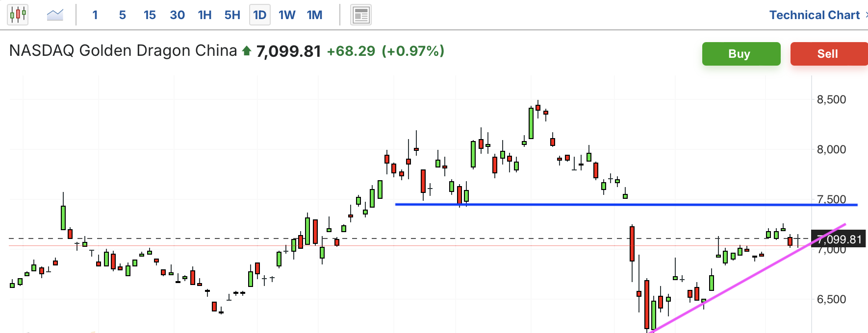Select the 15 minute timeframe
868x333 pixels.
[150, 15]
